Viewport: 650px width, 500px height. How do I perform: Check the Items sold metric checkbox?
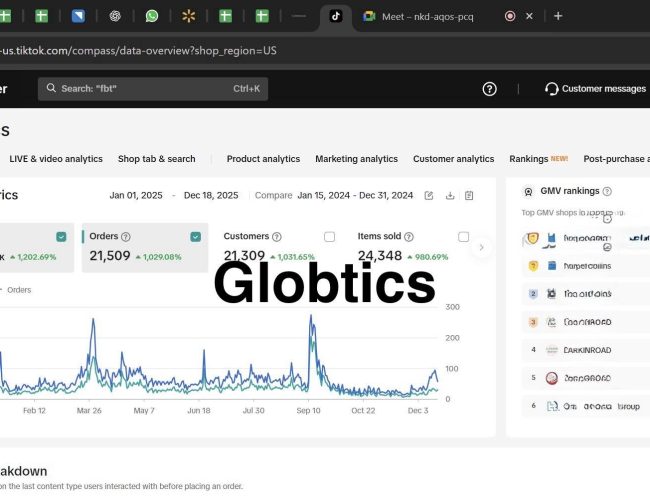[x=463, y=237]
